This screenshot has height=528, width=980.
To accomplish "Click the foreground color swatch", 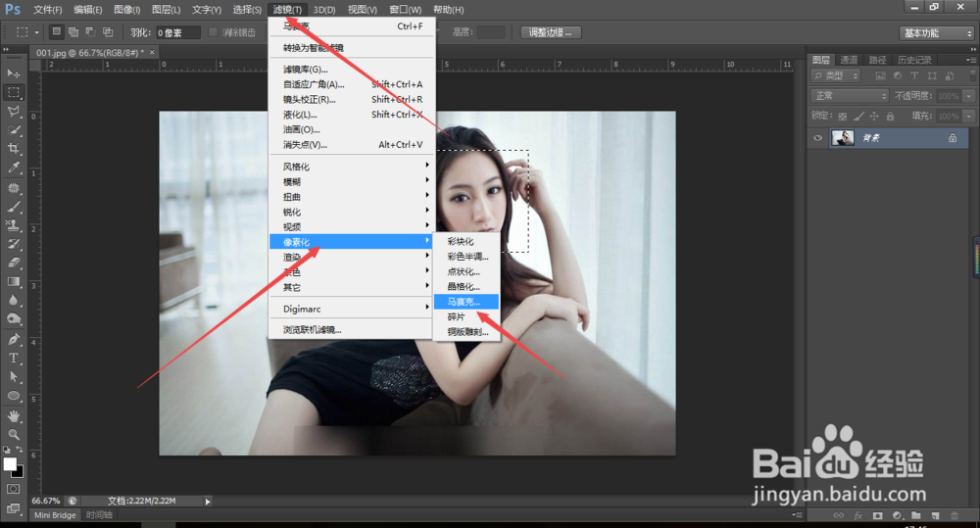I will [x=10, y=464].
